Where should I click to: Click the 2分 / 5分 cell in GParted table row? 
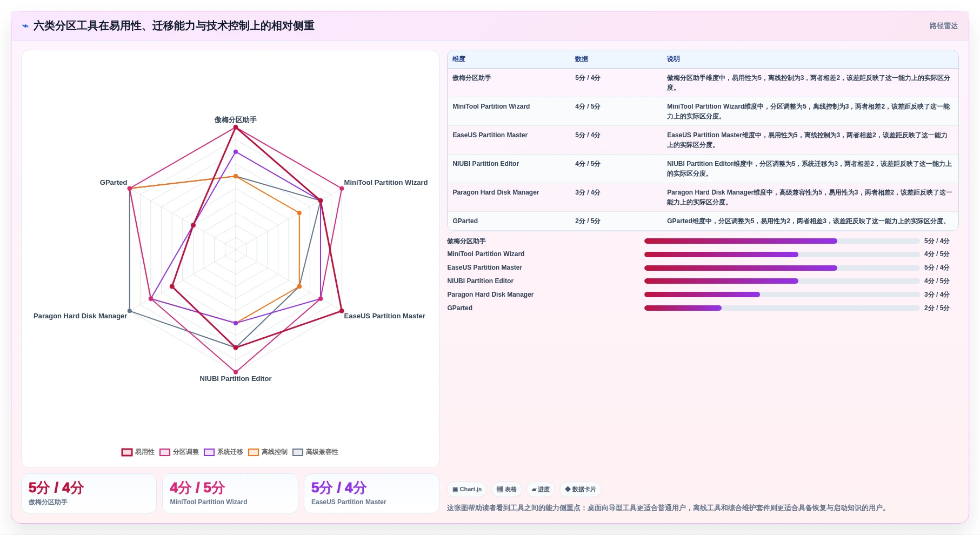(588, 221)
